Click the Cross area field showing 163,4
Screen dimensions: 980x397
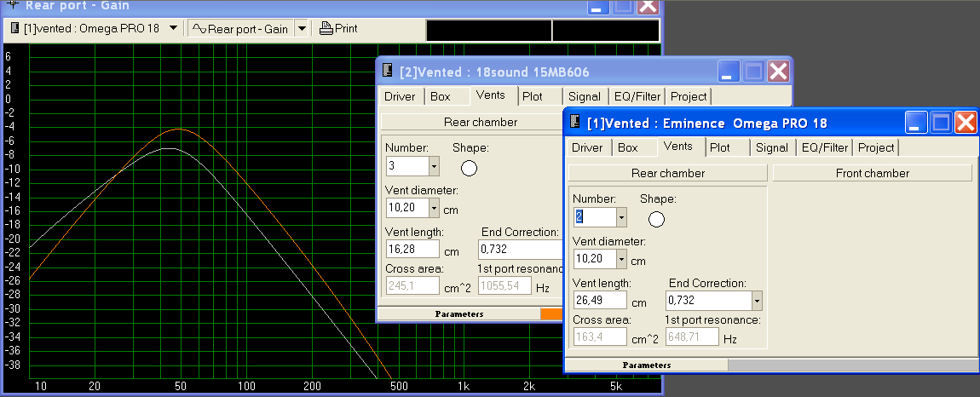[x=601, y=337]
